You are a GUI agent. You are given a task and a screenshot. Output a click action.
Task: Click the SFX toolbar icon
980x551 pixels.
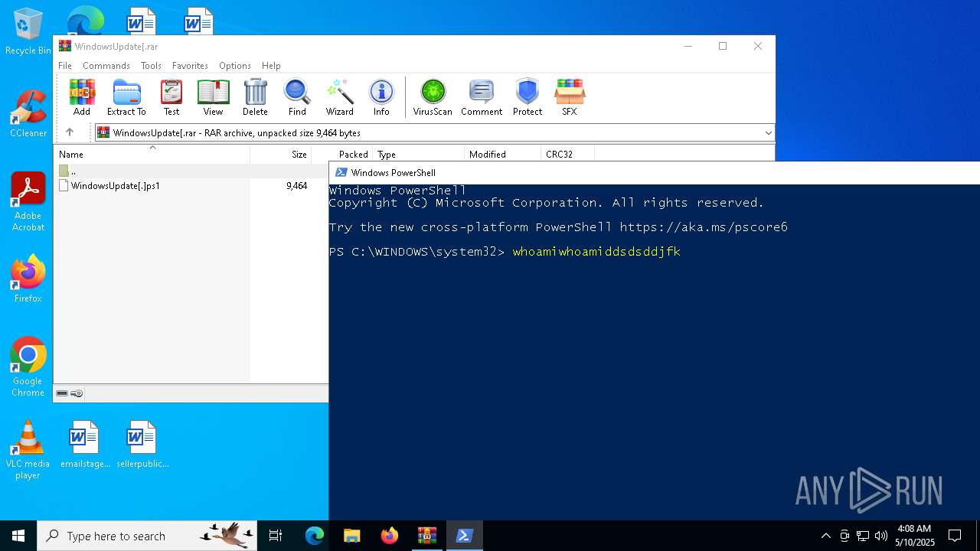(x=570, y=97)
